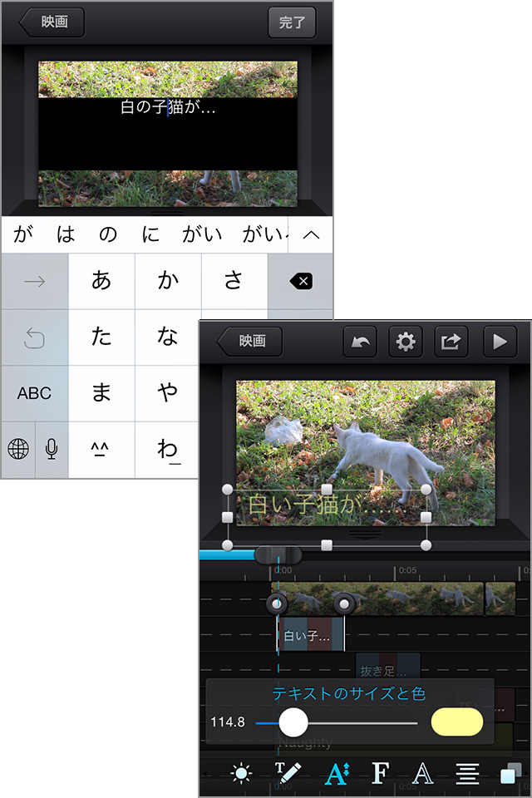Image resolution: width=532 pixels, height=798 pixels.
Task: Tap the globe keyboard language switcher
Action: (x=18, y=450)
